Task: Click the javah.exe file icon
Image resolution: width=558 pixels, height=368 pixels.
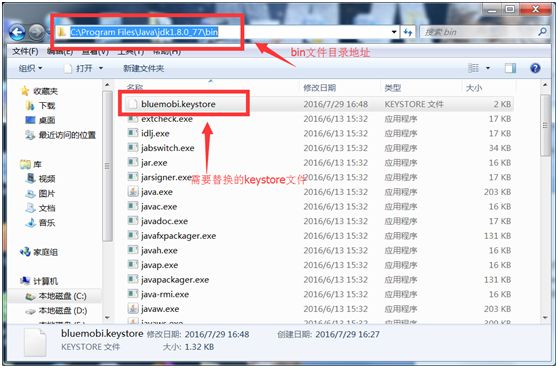Action: click(x=133, y=250)
